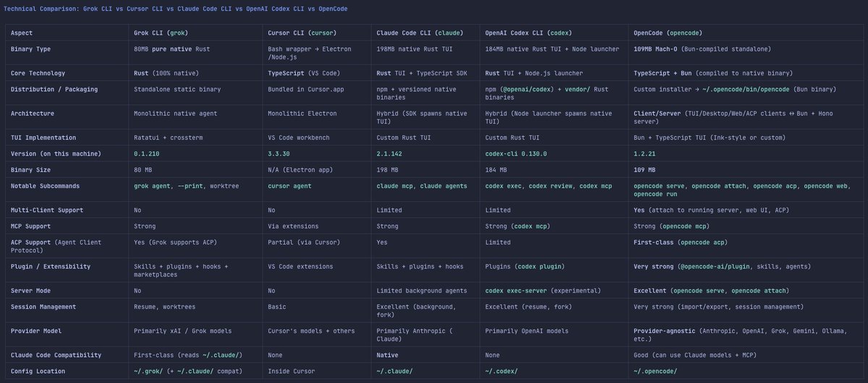Click the 'Config Location' row label
The width and height of the screenshot is (868, 383).
(x=38, y=371)
